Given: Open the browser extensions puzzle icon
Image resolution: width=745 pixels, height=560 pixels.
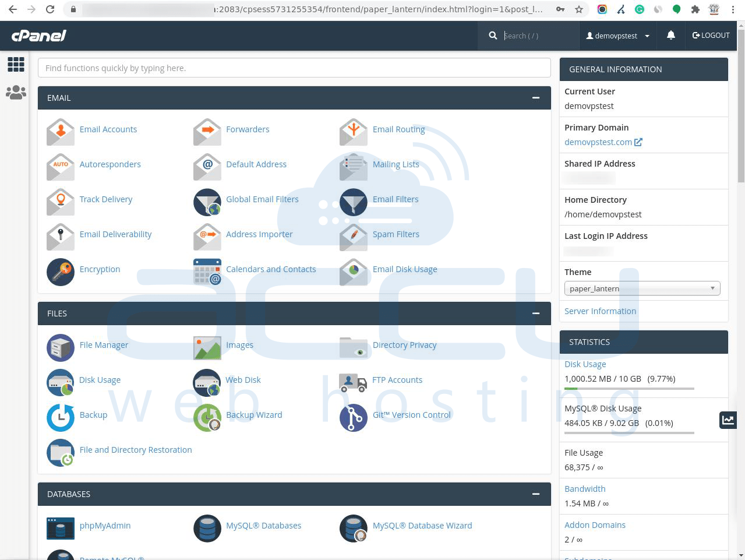Looking at the screenshot, I should [695, 9].
